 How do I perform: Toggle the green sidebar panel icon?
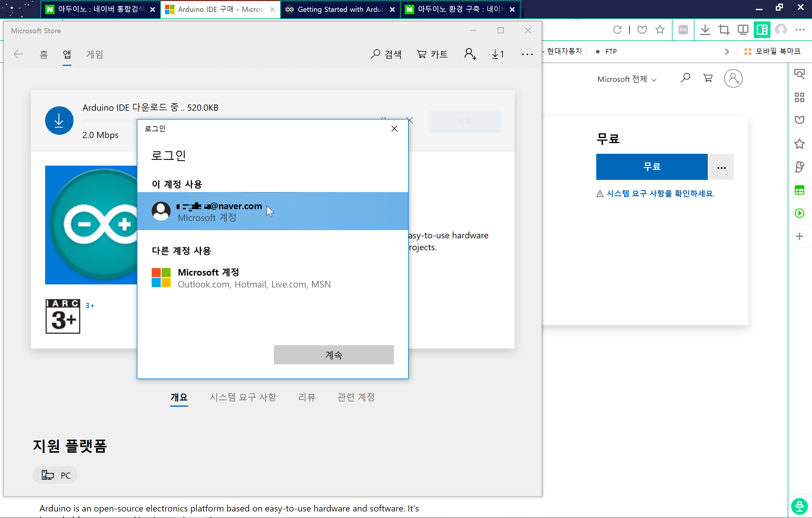pos(762,30)
